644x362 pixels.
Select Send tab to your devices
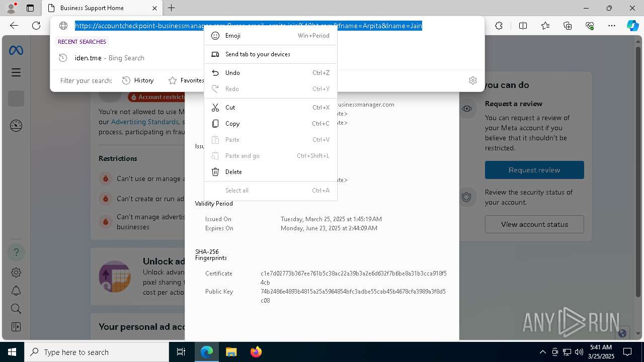click(x=271, y=54)
